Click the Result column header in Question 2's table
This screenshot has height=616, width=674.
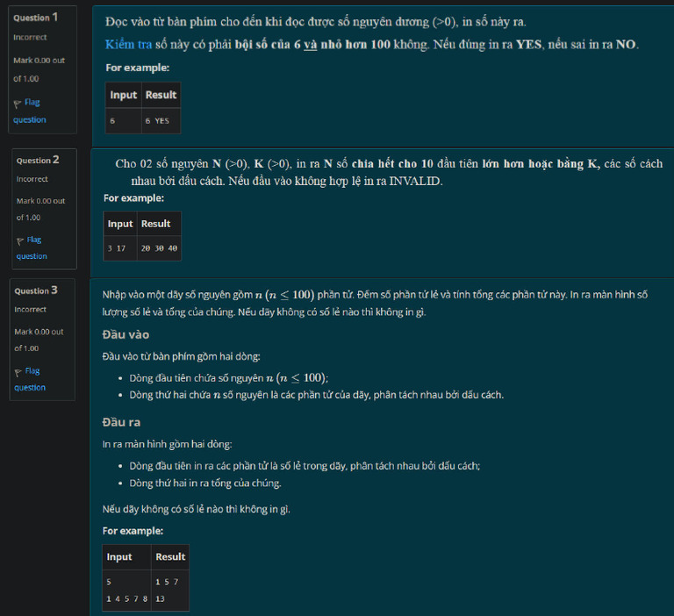pyautogui.click(x=155, y=224)
